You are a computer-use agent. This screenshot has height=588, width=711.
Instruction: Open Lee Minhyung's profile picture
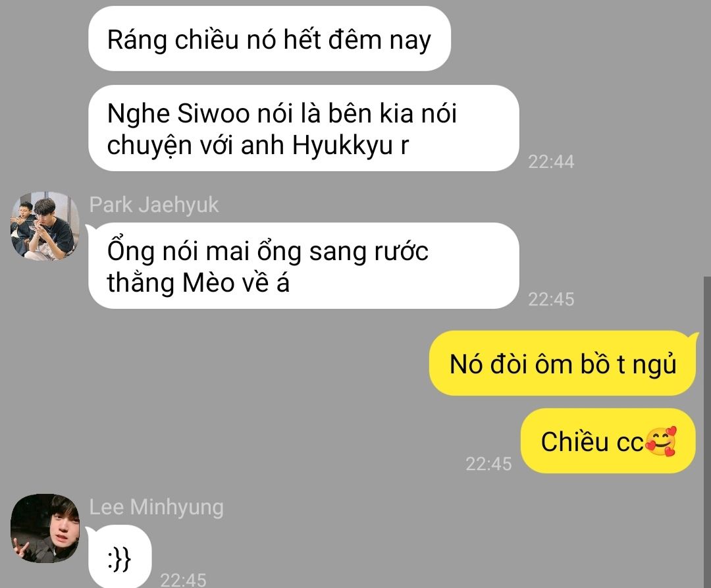45,528
